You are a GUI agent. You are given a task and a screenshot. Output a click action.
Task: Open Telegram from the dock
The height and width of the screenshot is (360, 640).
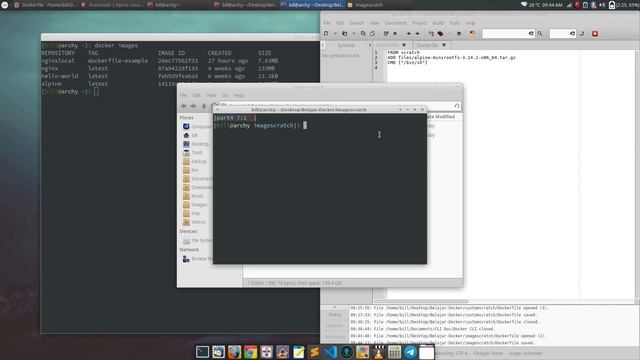pyautogui.click(x=411, y=352)
